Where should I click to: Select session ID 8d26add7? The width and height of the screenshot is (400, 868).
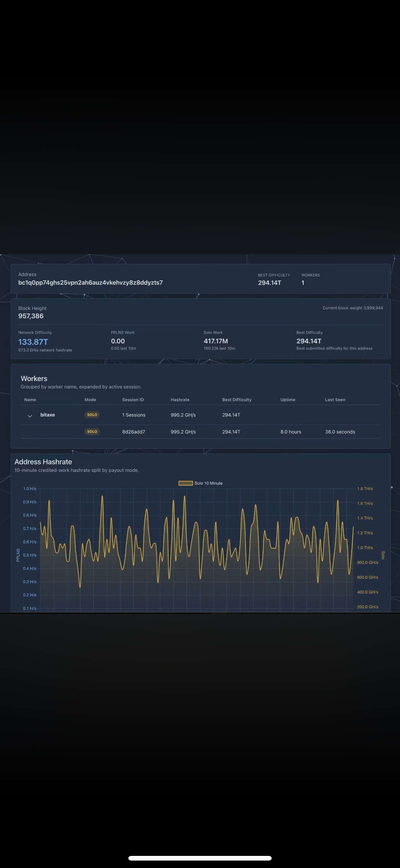point(133,432)
